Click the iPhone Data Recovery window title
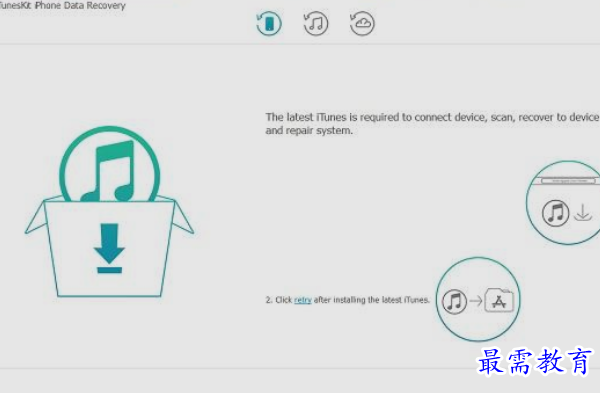600x393 pixels. (x=63, y=5)
